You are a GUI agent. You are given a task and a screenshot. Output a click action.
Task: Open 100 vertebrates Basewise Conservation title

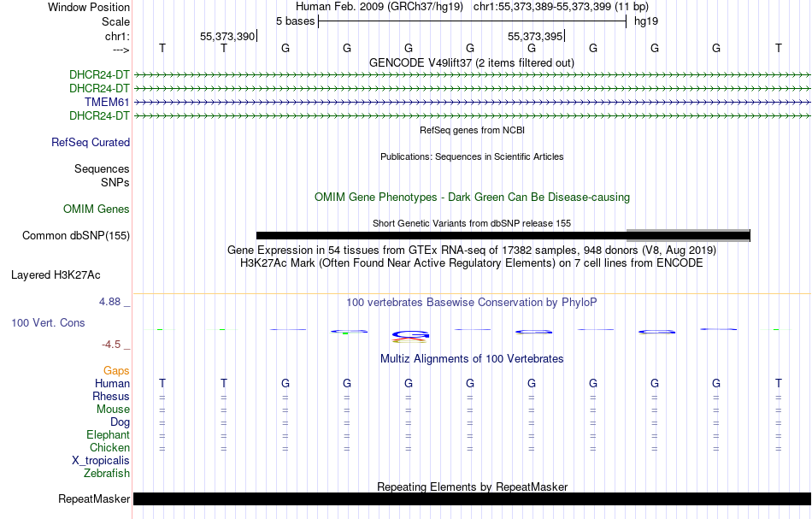click(472, 302)
